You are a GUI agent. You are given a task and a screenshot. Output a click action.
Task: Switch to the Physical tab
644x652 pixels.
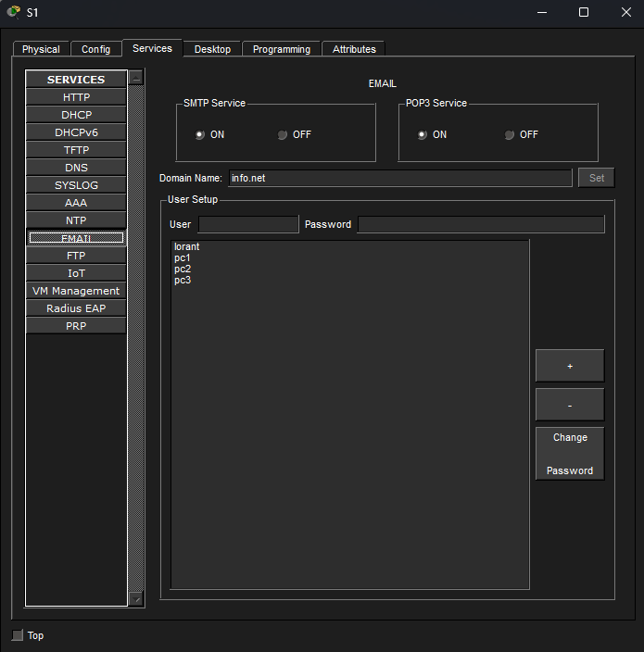pos(41,49)
